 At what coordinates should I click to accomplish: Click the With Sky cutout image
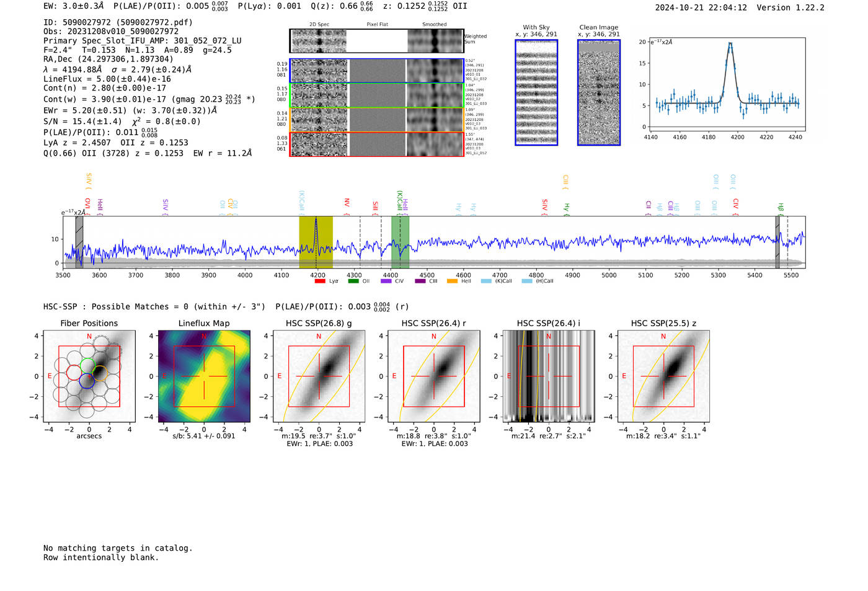[x=536, y=92]
